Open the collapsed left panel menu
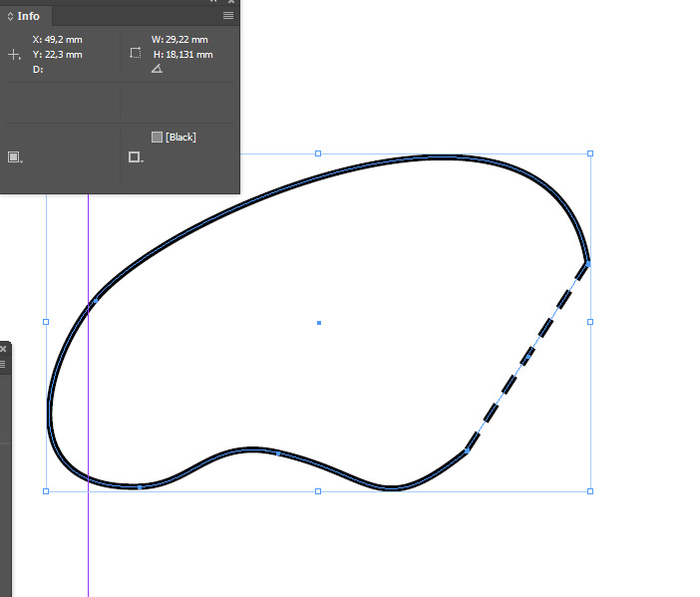The width and height of the screenshot is (700, 597). coord(3,365)
